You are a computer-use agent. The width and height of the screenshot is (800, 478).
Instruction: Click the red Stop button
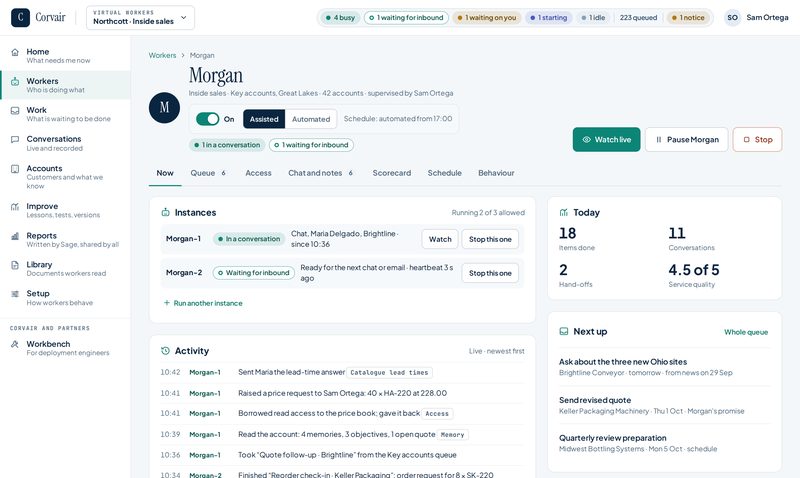tap(757, 139)
